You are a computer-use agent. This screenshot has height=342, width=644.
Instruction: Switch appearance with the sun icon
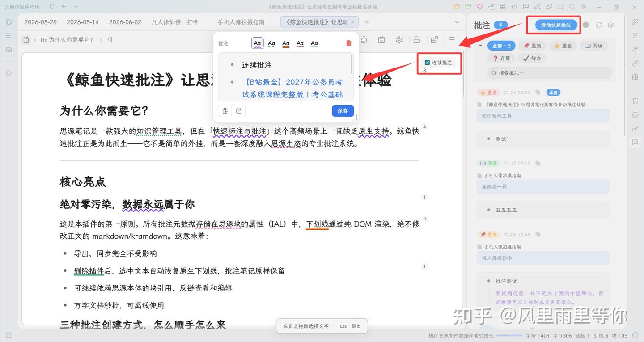[x=584, y=7]
